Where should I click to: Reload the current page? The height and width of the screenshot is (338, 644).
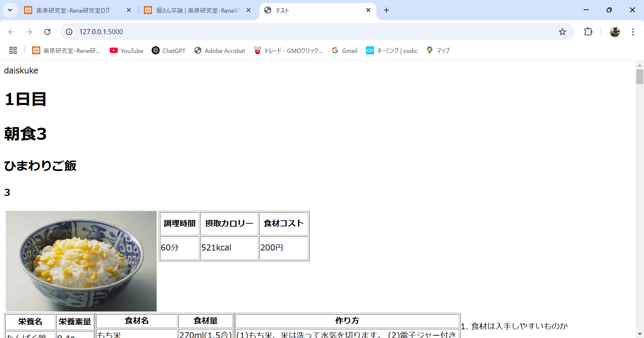47,32
